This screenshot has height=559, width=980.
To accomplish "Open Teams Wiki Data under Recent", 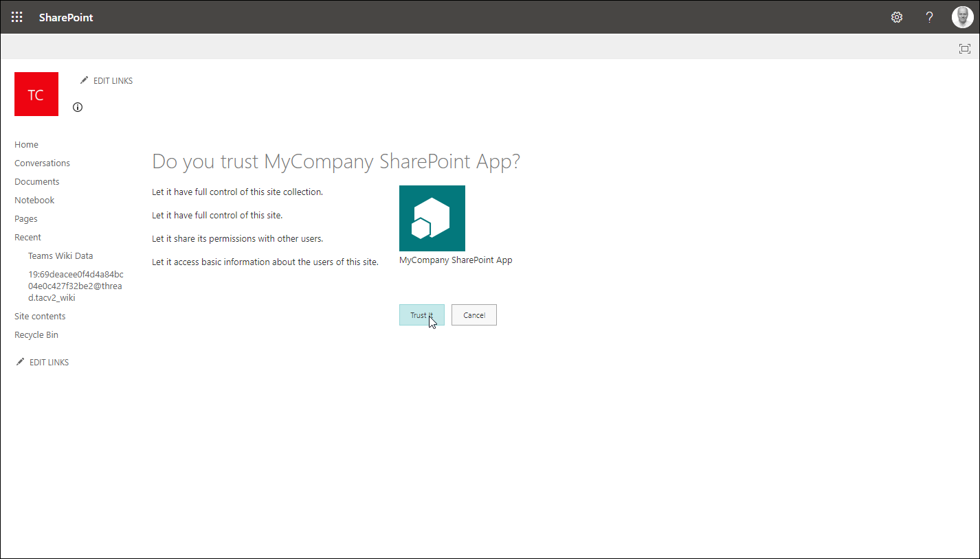I will click(60, 256).
